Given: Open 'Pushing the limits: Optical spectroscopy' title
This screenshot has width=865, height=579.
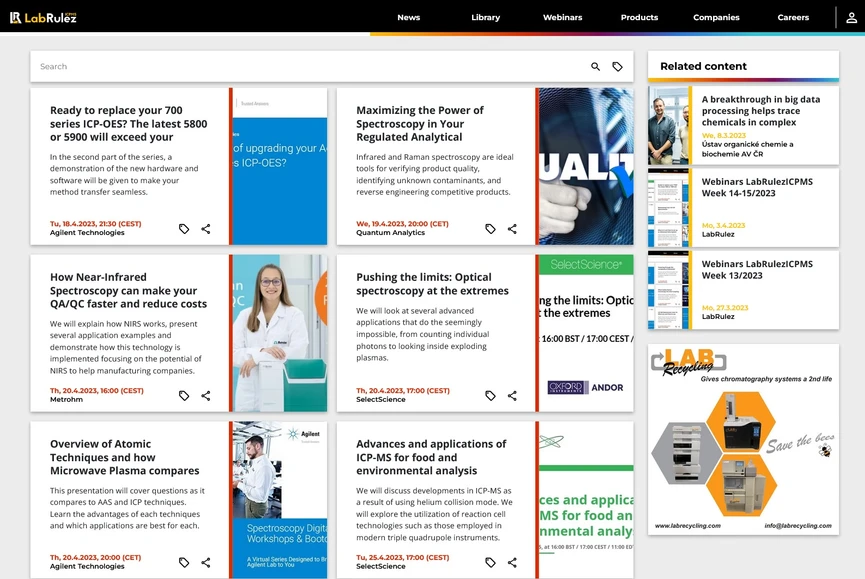Looking at the screenshot, I should tap(432, 284).
